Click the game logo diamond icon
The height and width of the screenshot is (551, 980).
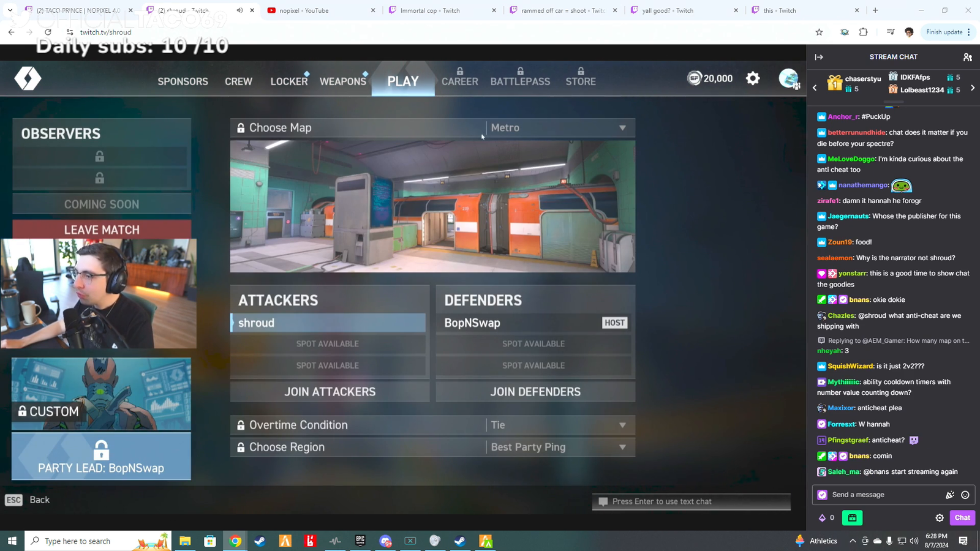[x=28, y=78]
